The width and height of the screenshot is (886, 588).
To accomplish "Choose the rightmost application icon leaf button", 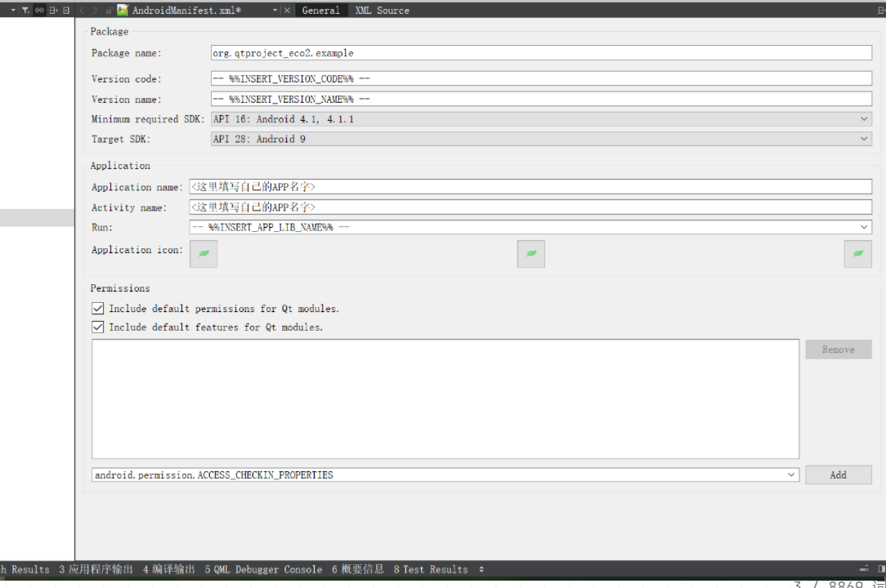I will [x=857, y=254].
